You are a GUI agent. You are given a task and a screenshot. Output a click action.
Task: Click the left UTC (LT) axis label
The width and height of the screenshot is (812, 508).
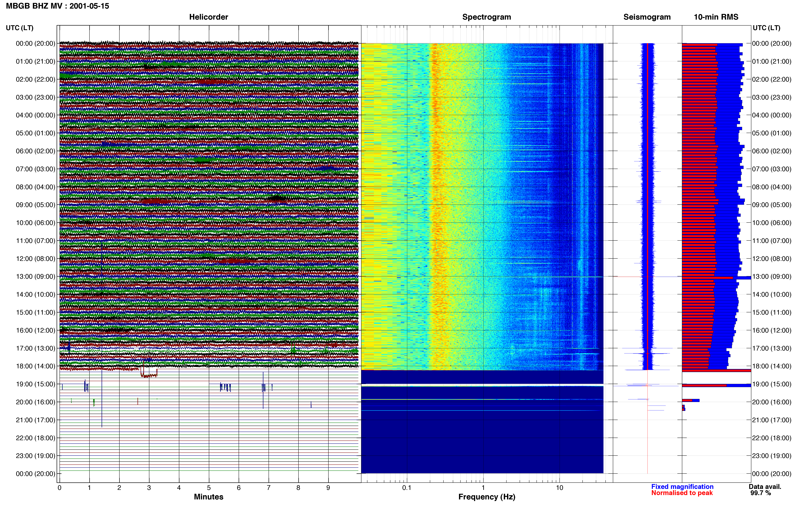(x=20, y=28)
